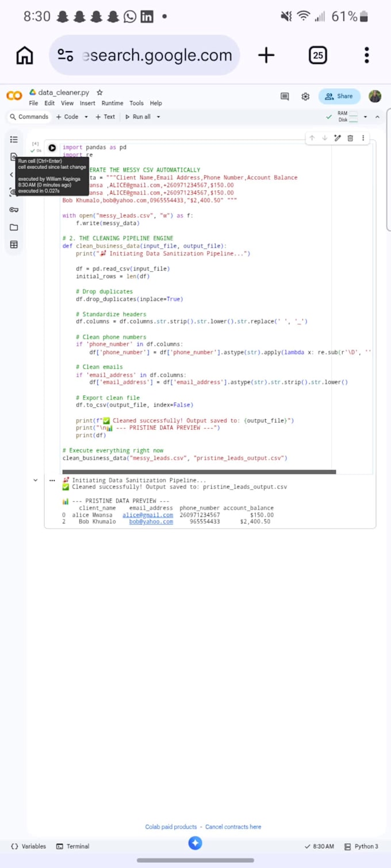The height and width of the screenshot is (868, 391).
Task: Open a new browser tab with plus
Action: click(x=266, y=56)
